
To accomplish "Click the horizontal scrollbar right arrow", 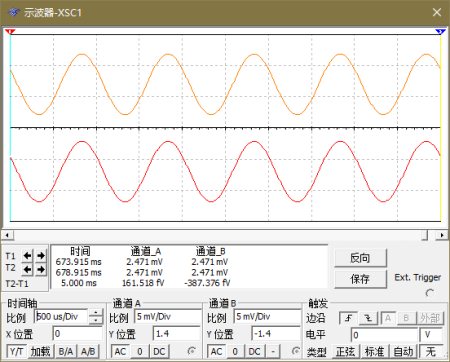I will tap(442, 235).
